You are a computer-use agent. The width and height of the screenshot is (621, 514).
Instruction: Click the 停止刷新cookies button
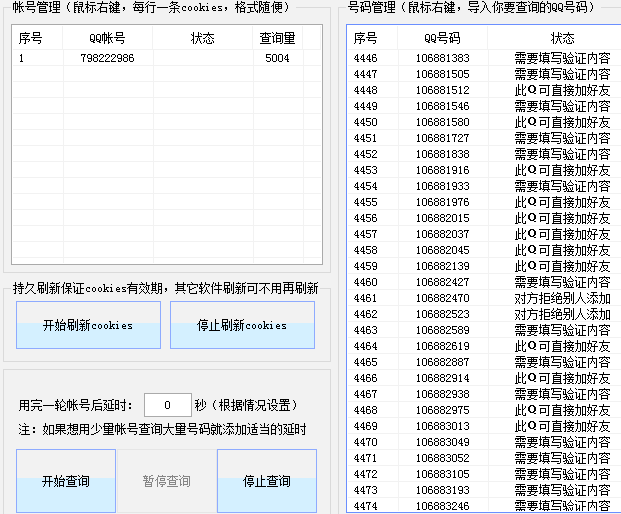[242, 325]
